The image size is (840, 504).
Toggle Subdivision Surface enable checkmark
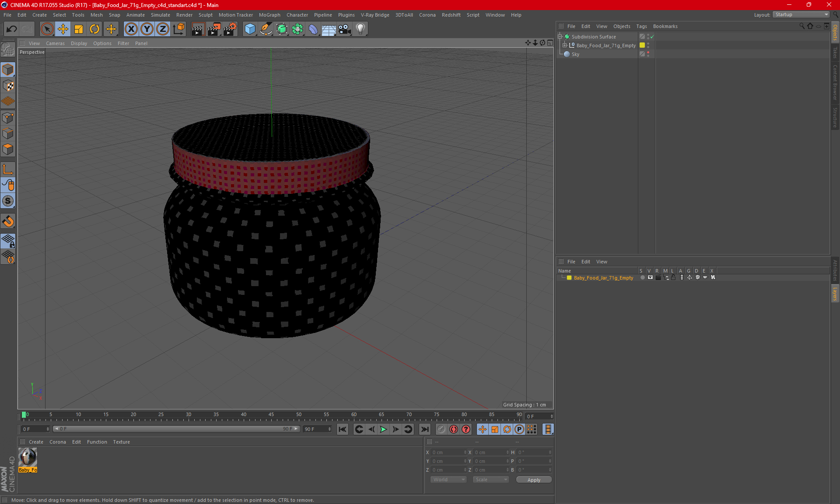pyautogui.click(x=652, y=37)
